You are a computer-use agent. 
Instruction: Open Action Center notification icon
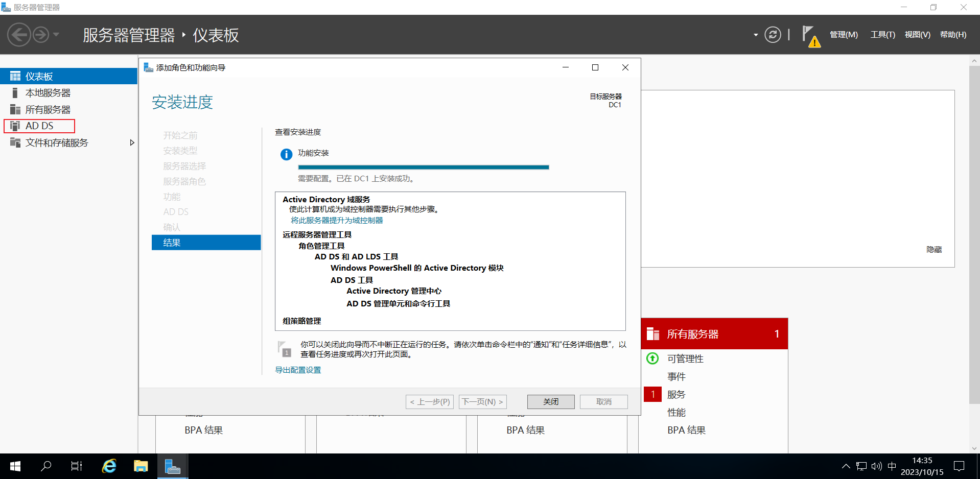pyautogui.click(x=959, y=466)
